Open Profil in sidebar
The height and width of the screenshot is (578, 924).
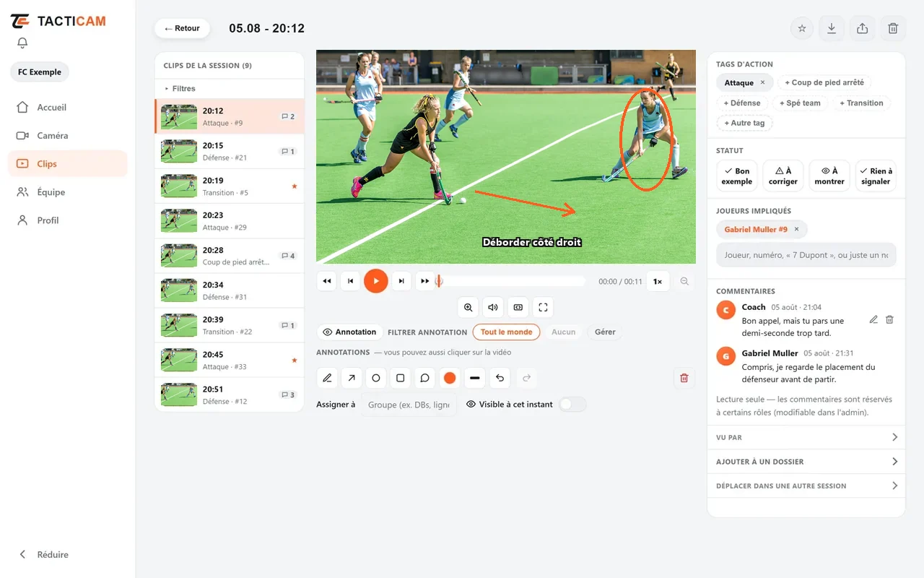pos(67,220)
